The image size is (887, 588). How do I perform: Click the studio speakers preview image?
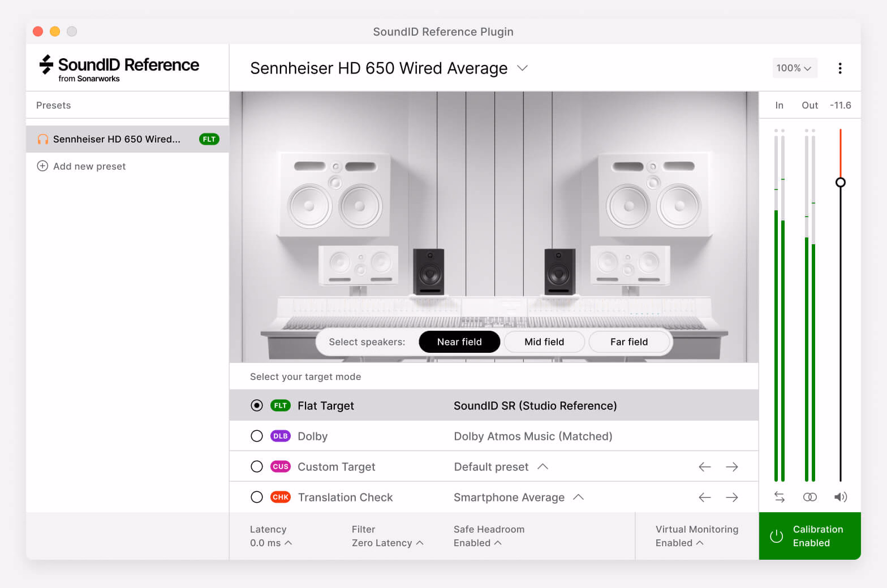click(x=494, y=227)
